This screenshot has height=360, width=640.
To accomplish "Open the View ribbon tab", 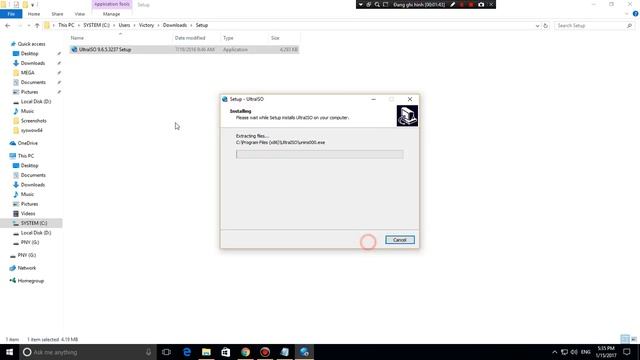I will (x=80, y=14).
